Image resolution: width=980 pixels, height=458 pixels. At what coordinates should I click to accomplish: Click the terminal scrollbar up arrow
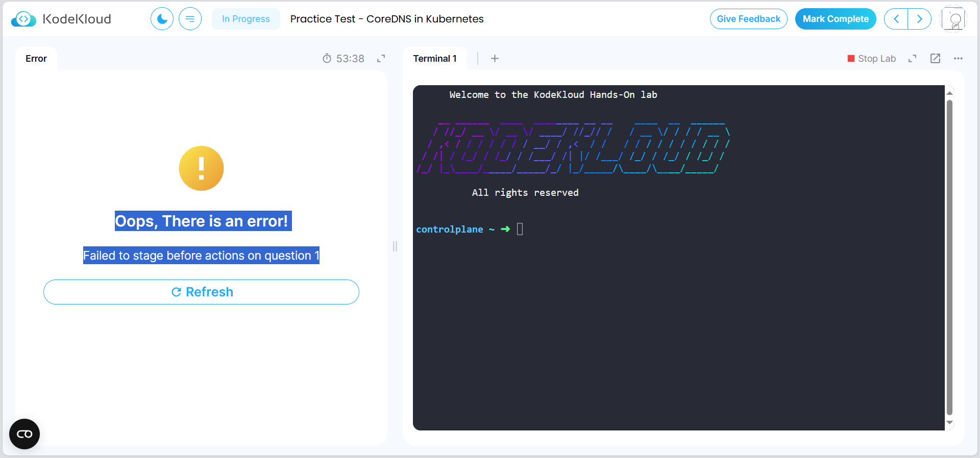pyautogui.click(x=950, y=93)
